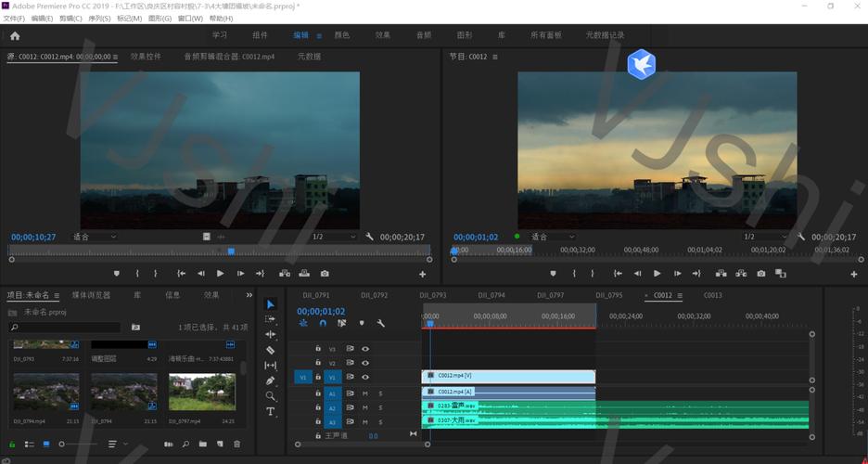The height and width of the screenshot is (464, 868).
Task: Click Export Frame camera in Source monitor
Action: point(325,274)
